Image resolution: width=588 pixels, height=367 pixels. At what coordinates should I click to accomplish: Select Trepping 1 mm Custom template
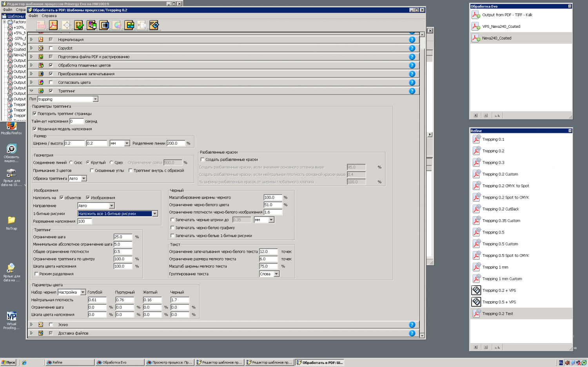pyautogui.click(x=521, y=279)
